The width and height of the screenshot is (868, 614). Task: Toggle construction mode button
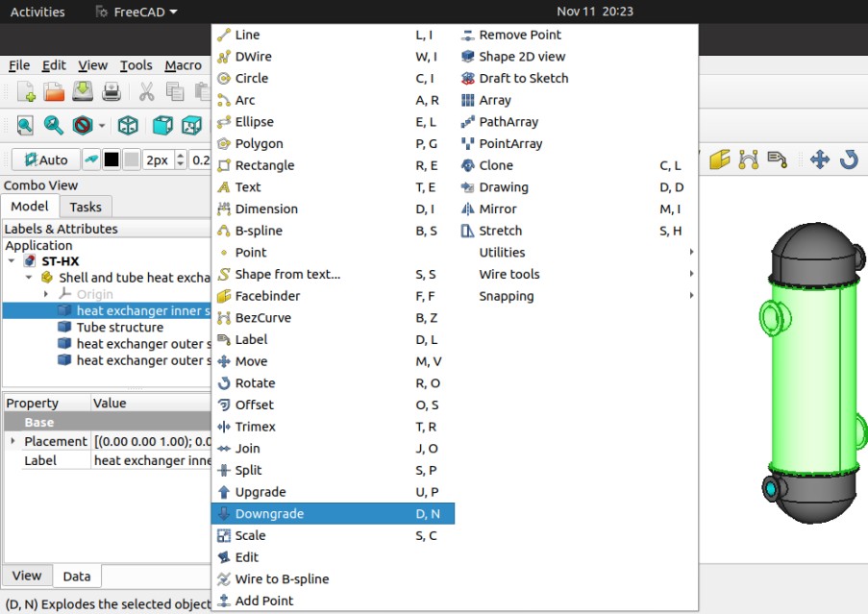(91, 160)
